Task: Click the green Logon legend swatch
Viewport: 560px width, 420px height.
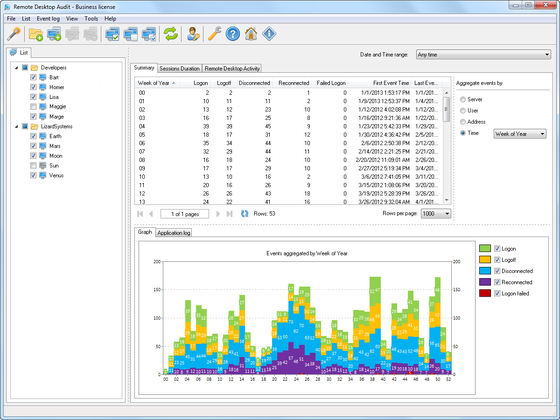Action: pyautogui.click(x=485, y=248)
